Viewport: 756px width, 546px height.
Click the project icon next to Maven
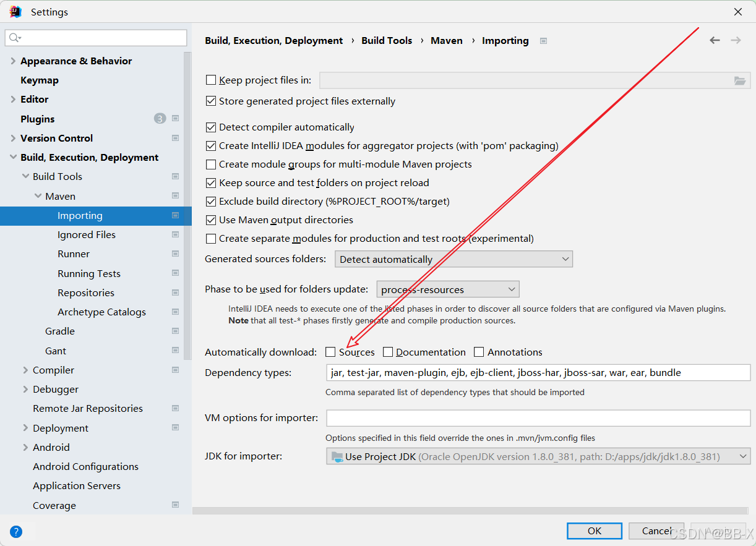coord(176,196)
